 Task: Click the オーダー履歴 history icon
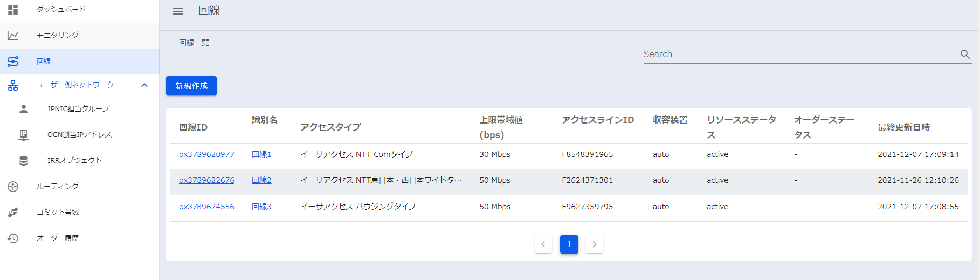point(13,238)
